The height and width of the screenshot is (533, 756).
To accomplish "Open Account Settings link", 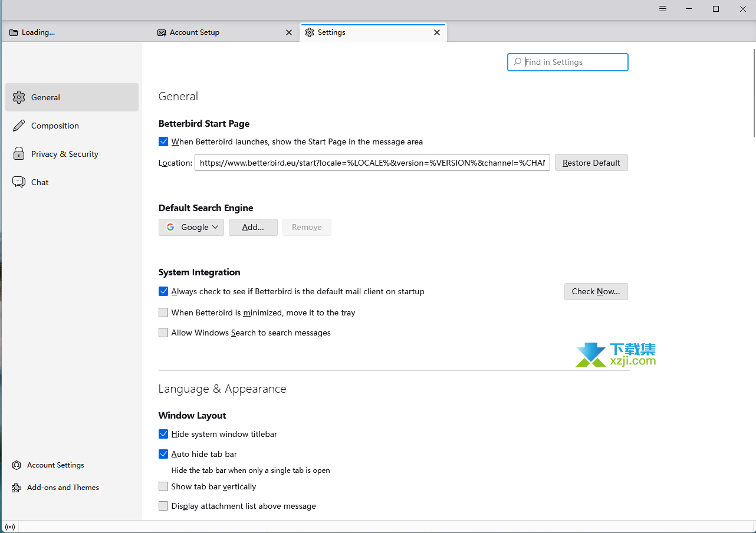I will pyautogui.click(x=55, y=465).
